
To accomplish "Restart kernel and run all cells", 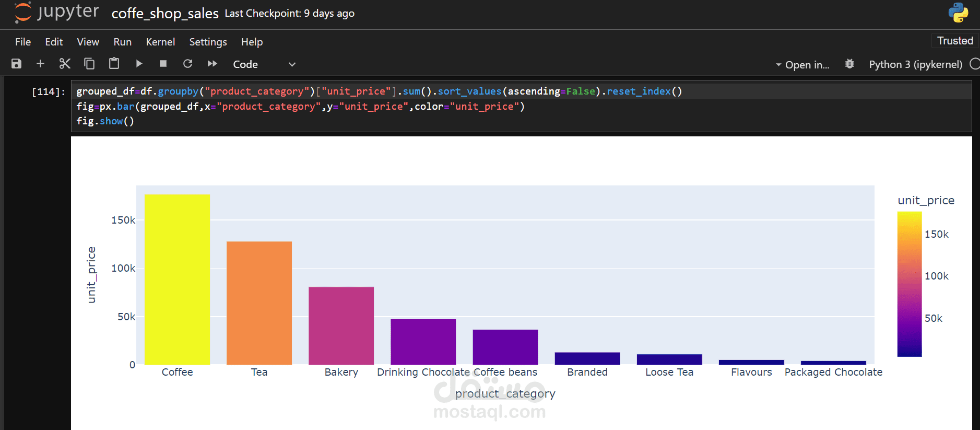I will pos(212,64).
